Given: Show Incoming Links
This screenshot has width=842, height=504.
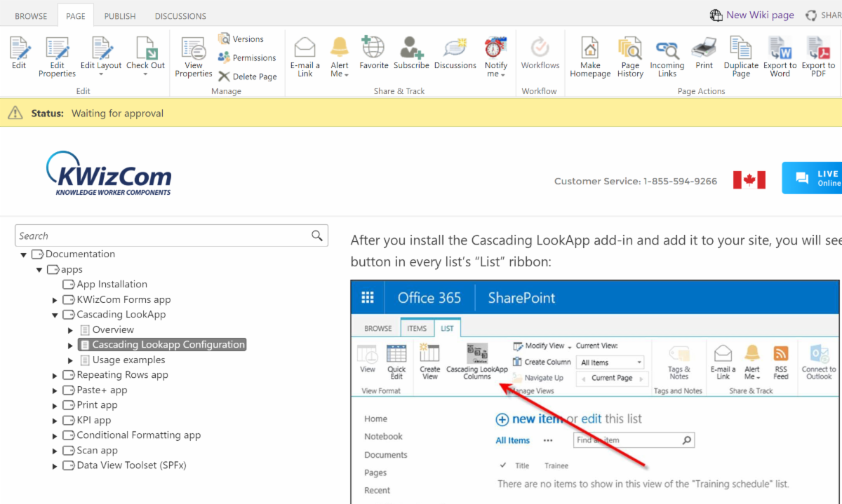Looking at the screenshot, I should [667, 57].
